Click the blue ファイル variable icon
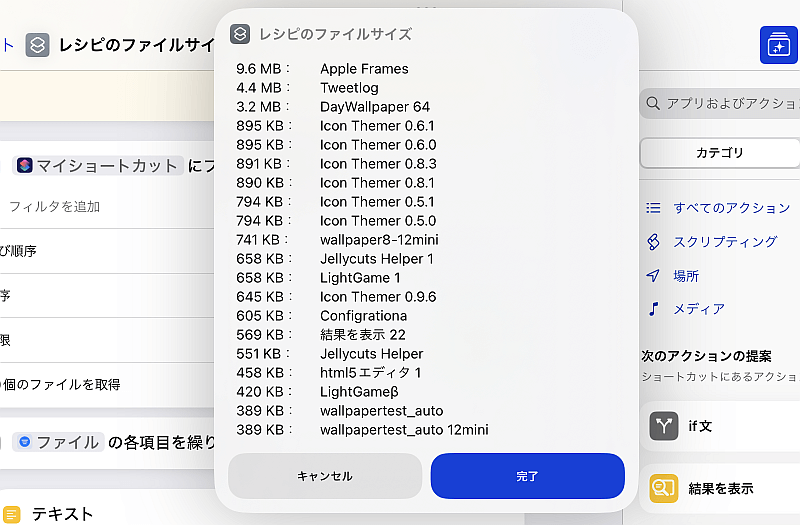 pyautogui.click(x=24, y=442)
